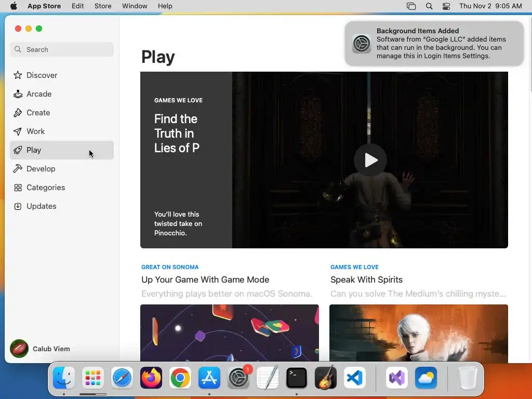Screen dimensions: 532x399
Task: Open the Store menu
Action: click(x=103, y=6)
